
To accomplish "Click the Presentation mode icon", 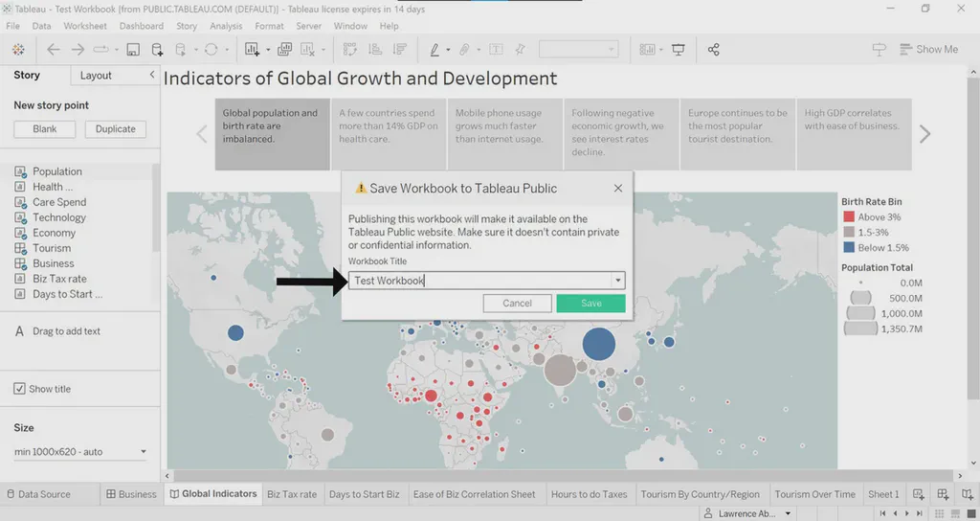I will coord(679,50).
